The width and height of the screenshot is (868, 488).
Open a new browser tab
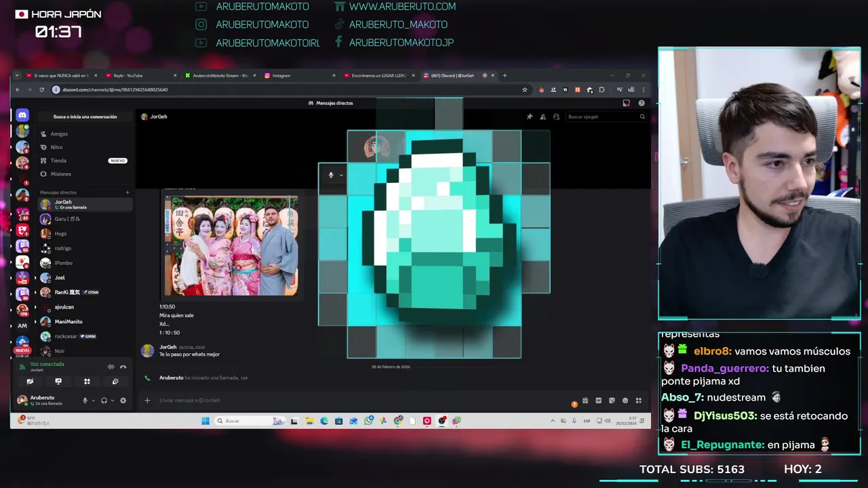point(505,75)
